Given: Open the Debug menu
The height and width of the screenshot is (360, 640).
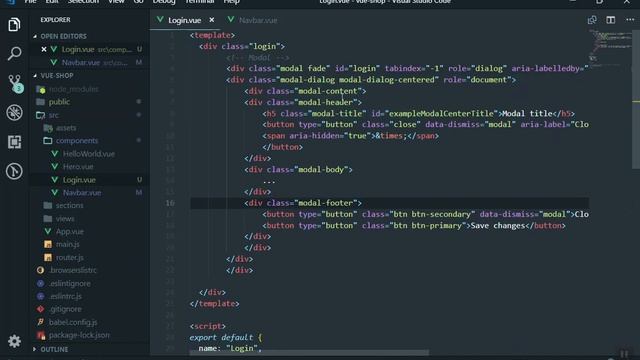Looking at the screenshot, I should 164,2.
